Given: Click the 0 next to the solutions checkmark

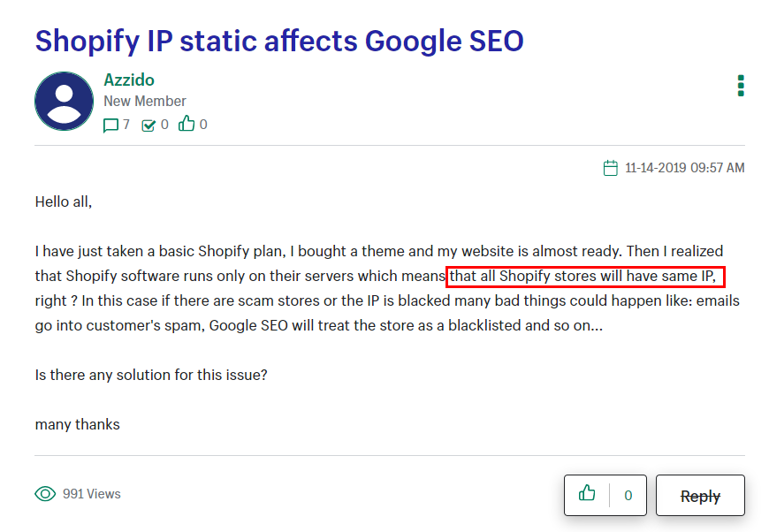Looking at the screenshot, I should 164,125.
